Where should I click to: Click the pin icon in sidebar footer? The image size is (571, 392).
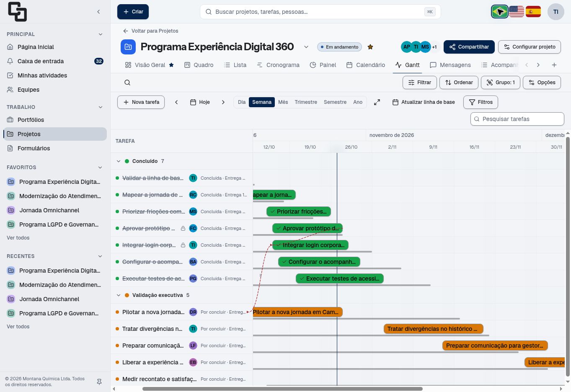[99, 382]
